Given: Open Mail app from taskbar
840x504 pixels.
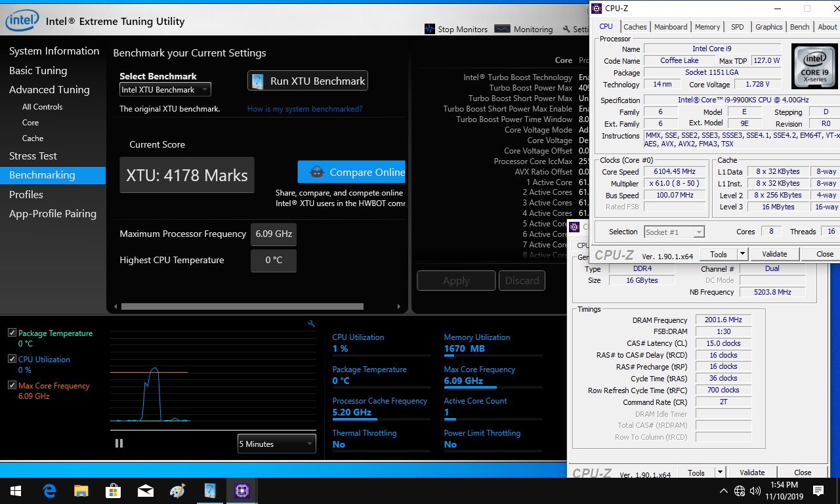Looking at the screenshot, I should [145, 491].
